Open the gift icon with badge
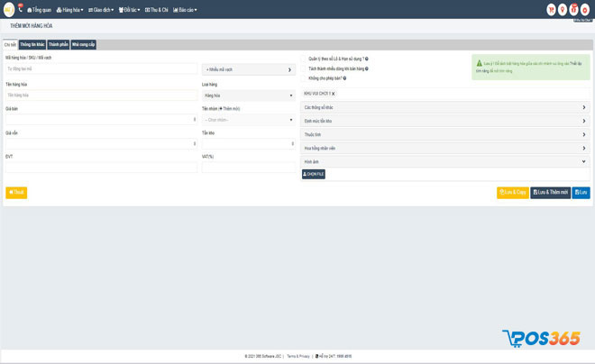The image size is (595, 364). [x=573, y=10]
